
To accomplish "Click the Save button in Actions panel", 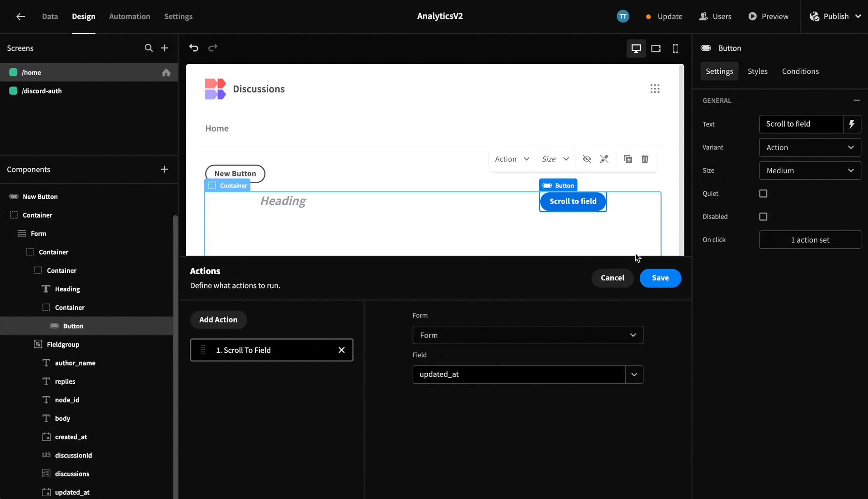I will (x=660, y=277).
